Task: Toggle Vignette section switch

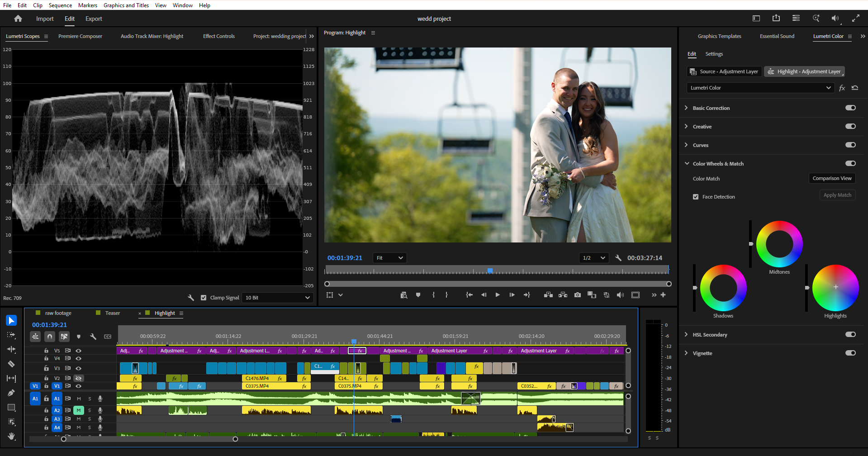Action: tap(850, 353)
